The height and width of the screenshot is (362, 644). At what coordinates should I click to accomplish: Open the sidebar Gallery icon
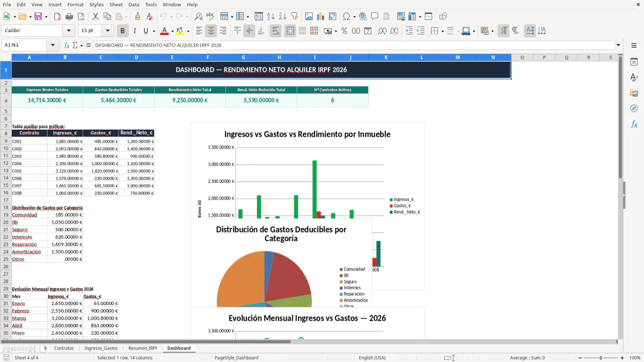[634, 93]
